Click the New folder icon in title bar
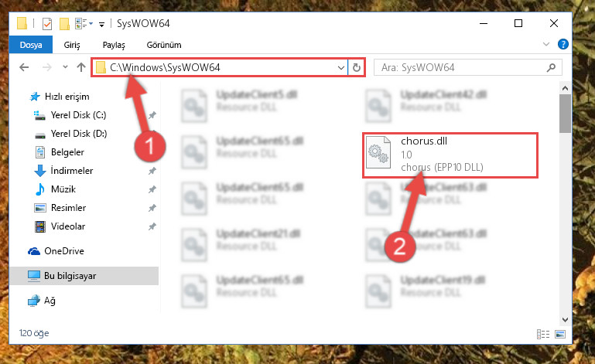The width and height of the screenshot is (595, 364). tap(64, 24)
